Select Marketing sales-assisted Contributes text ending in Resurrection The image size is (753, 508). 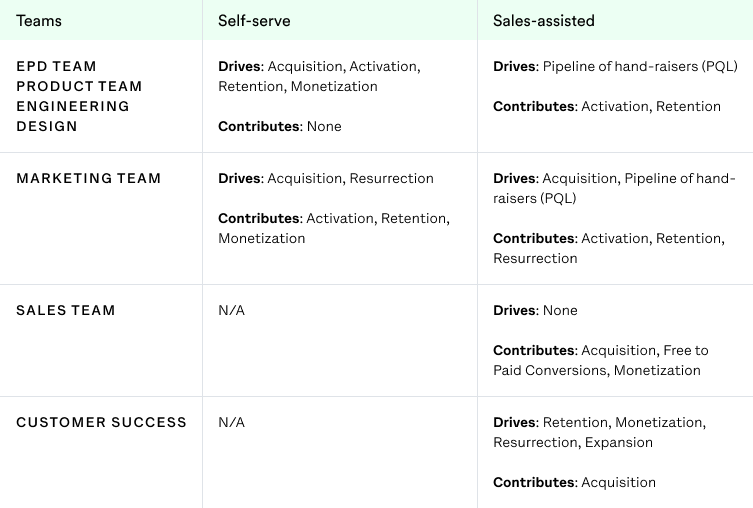(x=607, y=248)
